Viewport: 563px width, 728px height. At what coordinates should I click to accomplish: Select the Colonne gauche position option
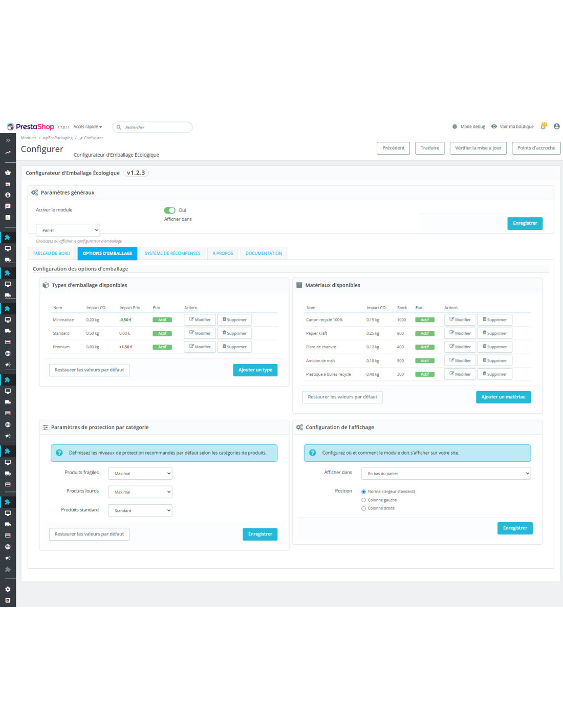[363, 500]
